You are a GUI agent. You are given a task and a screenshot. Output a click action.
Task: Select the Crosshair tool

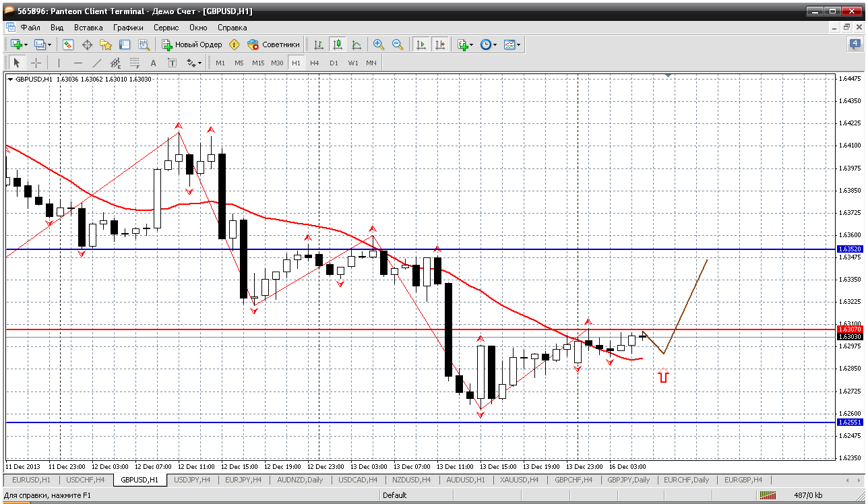(x=36, y=63)
